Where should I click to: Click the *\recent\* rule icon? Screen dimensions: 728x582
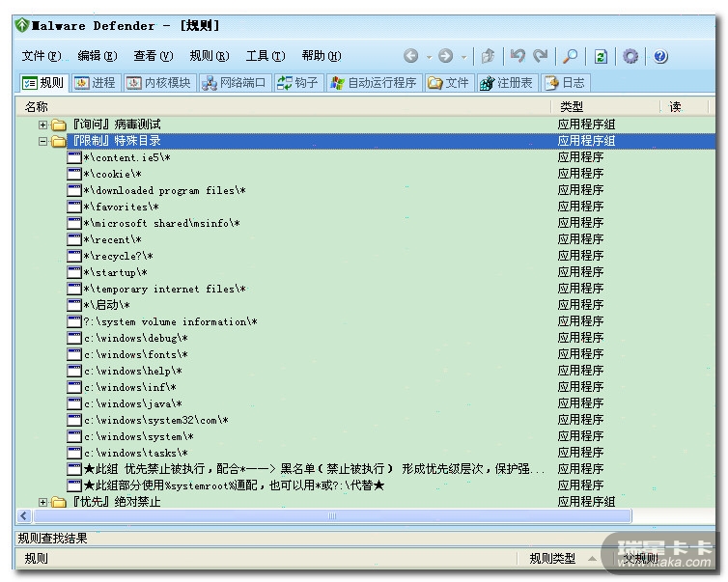74,239
